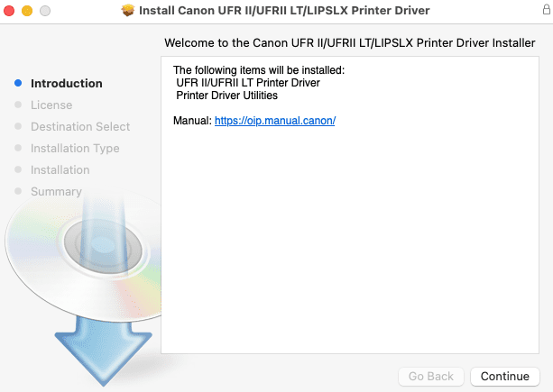
Task: Select the License step in the sidebar
Action: click(51, 105)
